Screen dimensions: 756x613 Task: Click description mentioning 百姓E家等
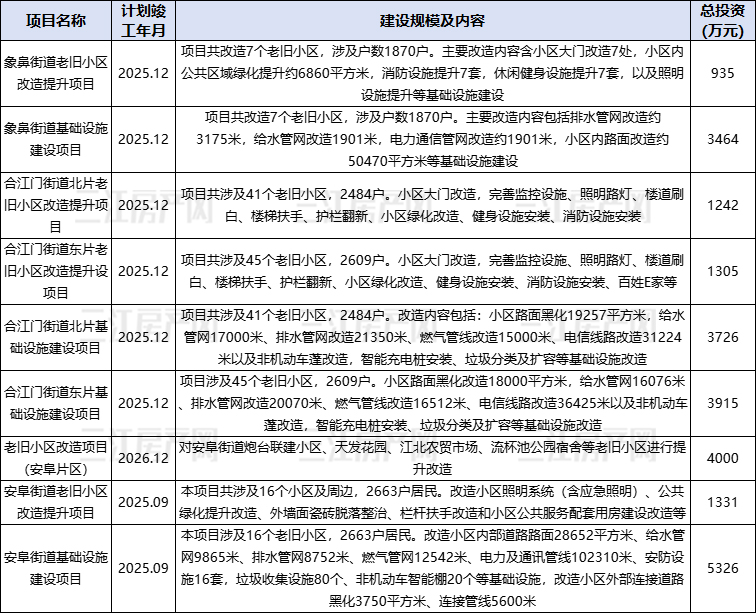[432, 271]
